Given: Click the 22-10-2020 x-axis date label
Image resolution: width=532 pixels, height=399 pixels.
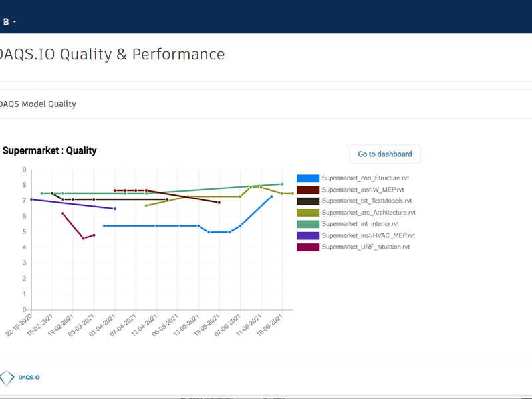Looking at the screenshot, I should tap(19, 325).
